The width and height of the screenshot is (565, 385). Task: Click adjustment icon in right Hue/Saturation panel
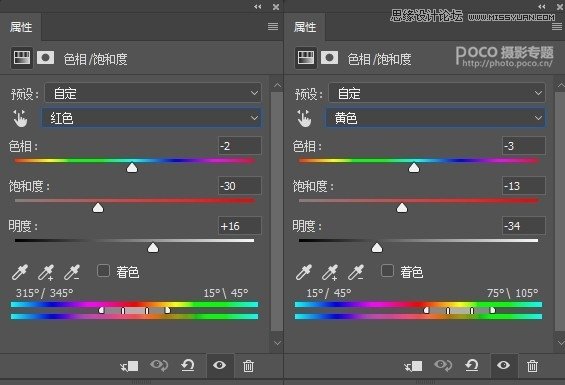(306, 58)
